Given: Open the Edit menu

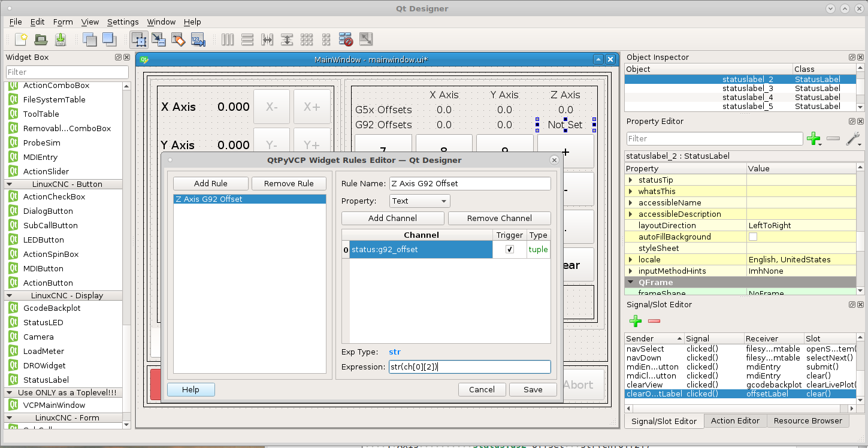Looking at the screenshot, I should click(38, 22).
